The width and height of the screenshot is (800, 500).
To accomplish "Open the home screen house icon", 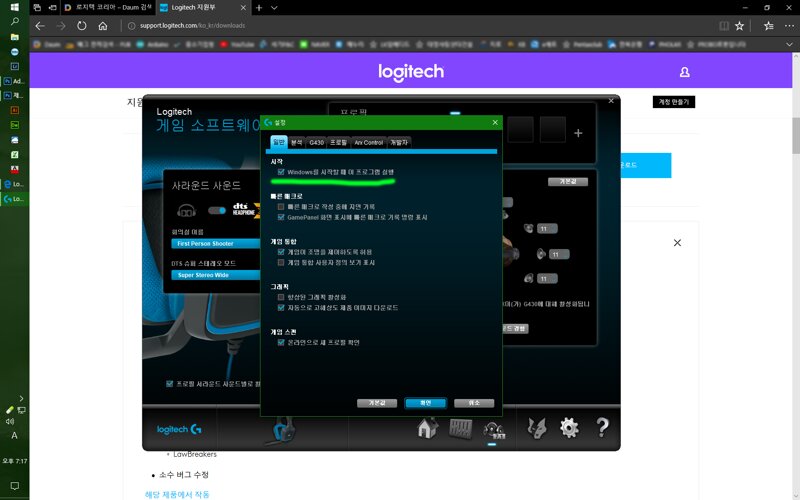I will point(428,428).
